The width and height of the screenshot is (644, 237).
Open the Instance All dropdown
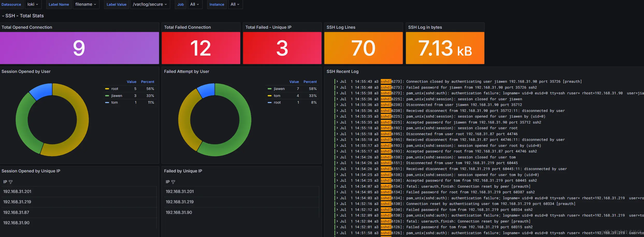pos(235,4)
